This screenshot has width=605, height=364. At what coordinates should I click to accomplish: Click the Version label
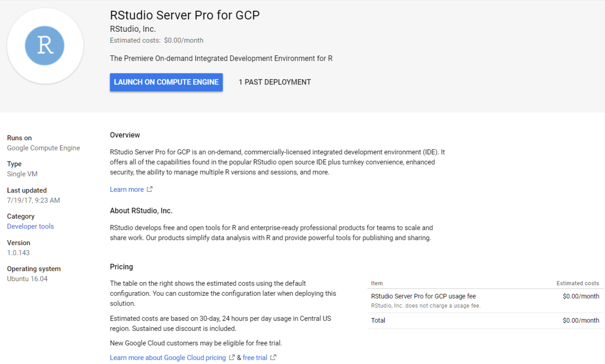[19, 243]
